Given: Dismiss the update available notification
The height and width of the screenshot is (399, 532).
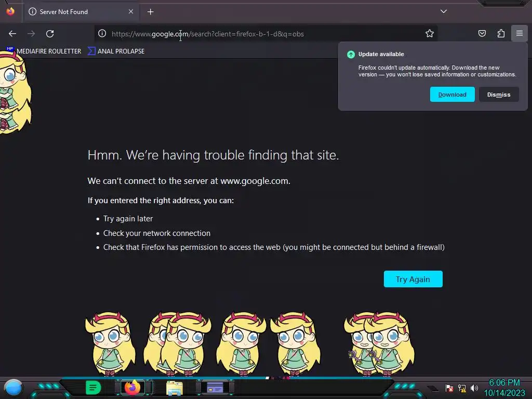Looking at the screenshot, I should pos(499,95).
